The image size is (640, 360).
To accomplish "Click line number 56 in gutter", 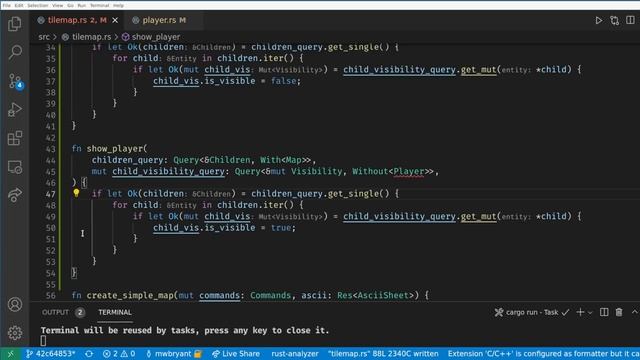I will click(x=51, y=296).
